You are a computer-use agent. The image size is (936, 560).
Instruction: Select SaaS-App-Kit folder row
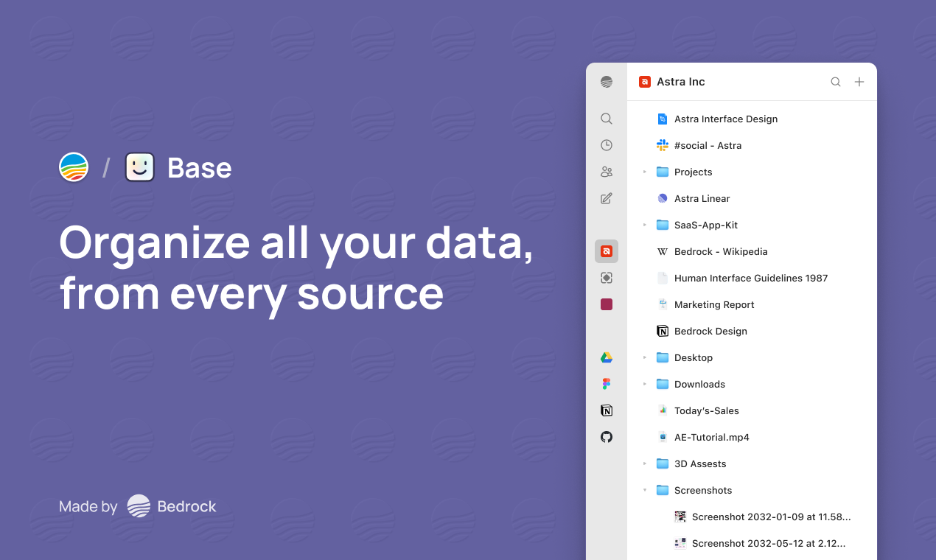click(x=752, y=225)
